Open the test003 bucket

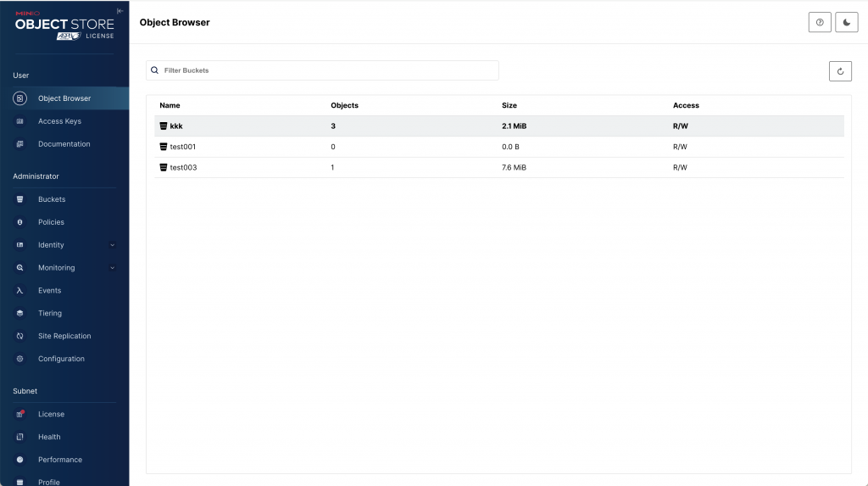click(183, 168)
